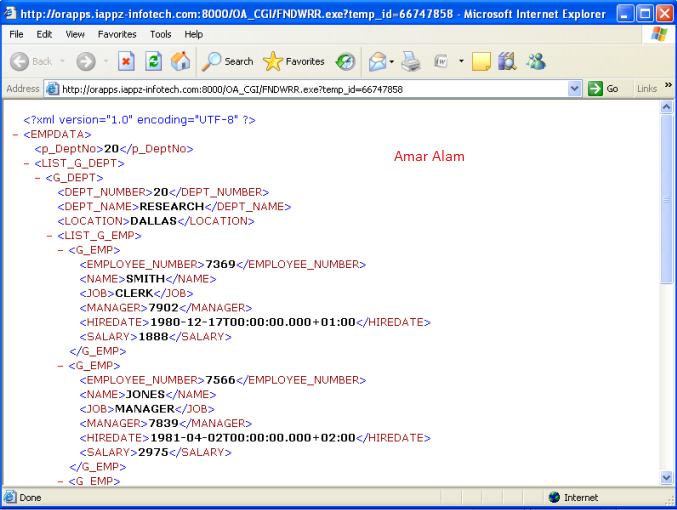Click the manager value 7902
This screenshot has width=677, height=510.
163,308
